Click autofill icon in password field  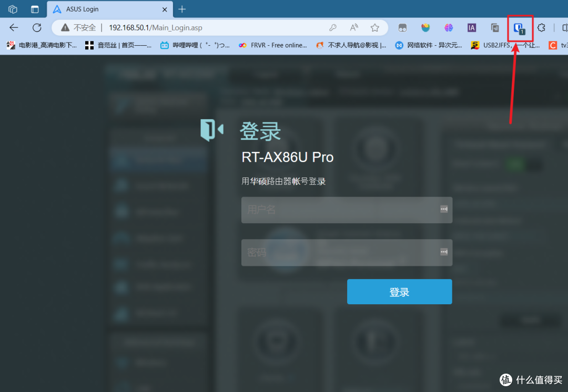pos(444,252)
